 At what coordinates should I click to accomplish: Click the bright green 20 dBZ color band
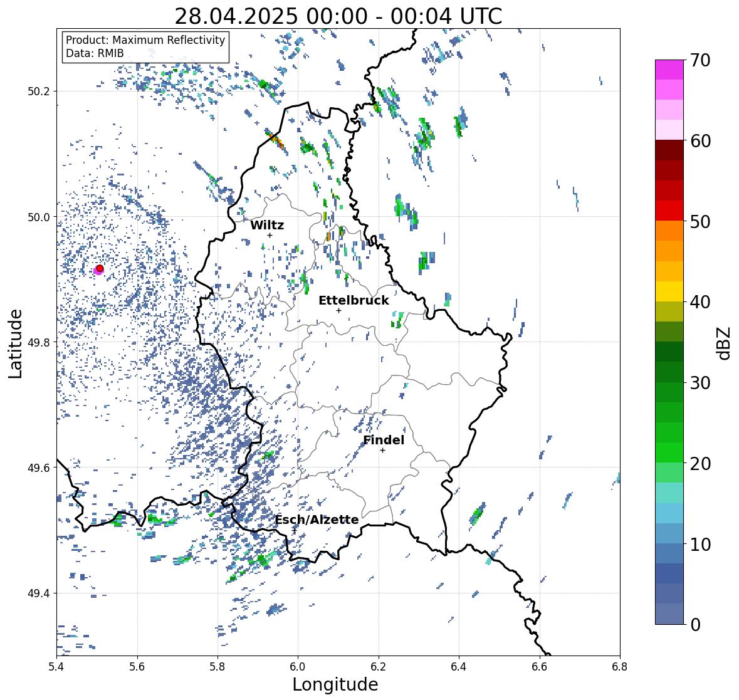pyautogui.click(x=669, y=452)
